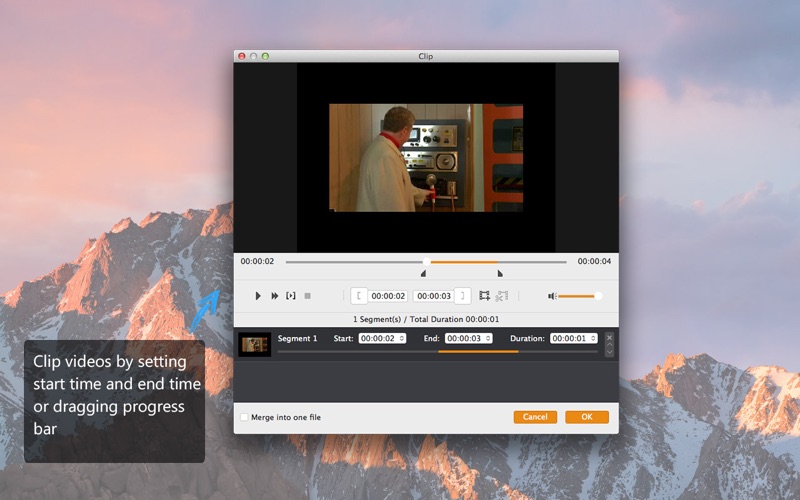This screenshot has width=800, height=500.
Task: Set clip start with left bracket button
Action: pyautogui.click(x=359, y=296)
